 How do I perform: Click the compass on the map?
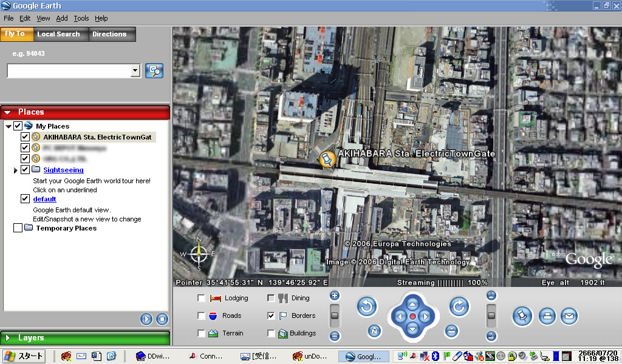click(199, 254)
